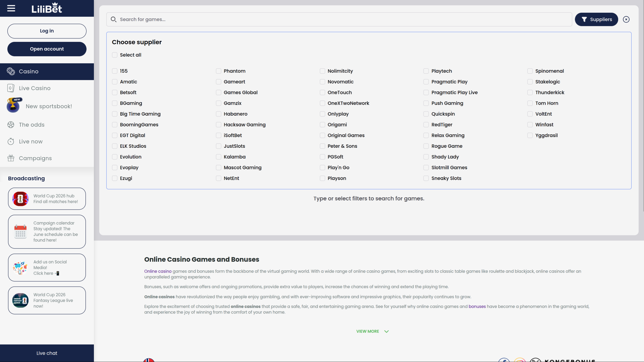This screenshot has width=644, height=362.
Task: Click the Live Casino card icon
Action: click(11, 88)
